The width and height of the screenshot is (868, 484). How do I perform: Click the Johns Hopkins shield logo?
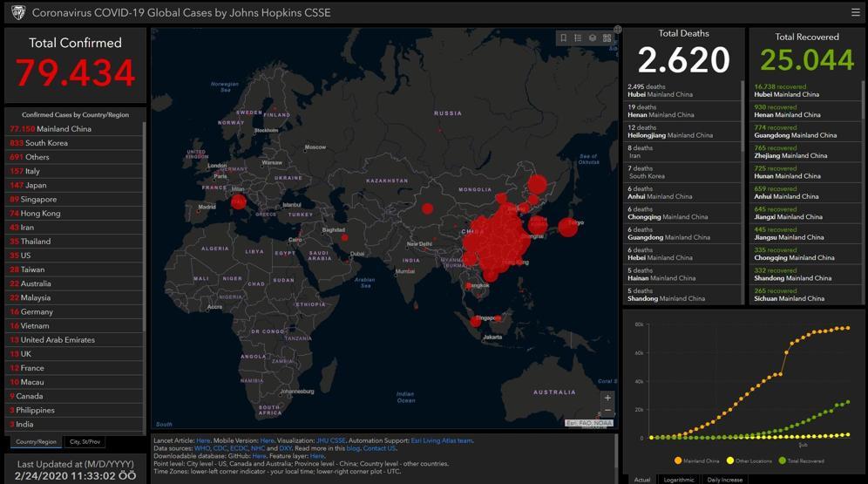(x=18, y=12)
